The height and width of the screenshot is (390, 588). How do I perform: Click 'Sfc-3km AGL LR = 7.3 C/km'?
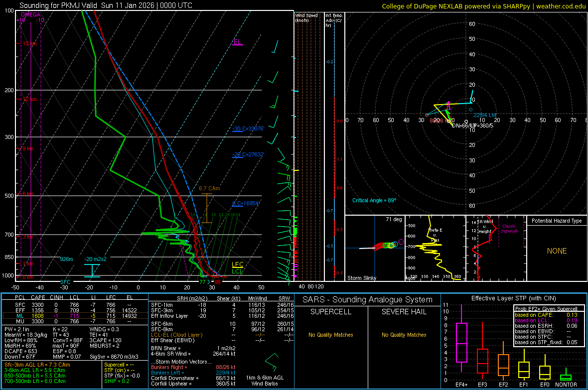(x=37, y=365)
